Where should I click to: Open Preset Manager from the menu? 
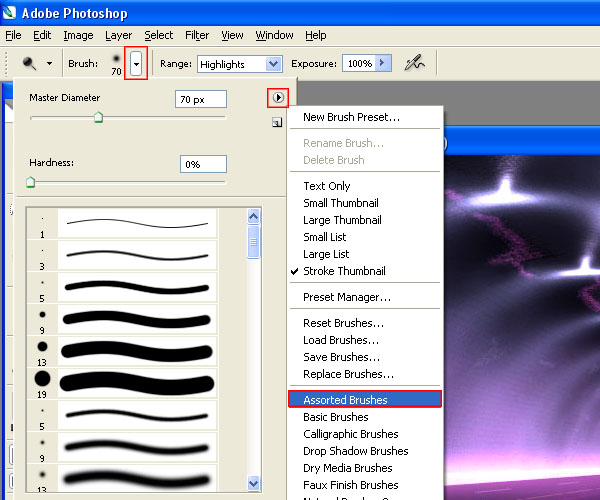(365, 297)
